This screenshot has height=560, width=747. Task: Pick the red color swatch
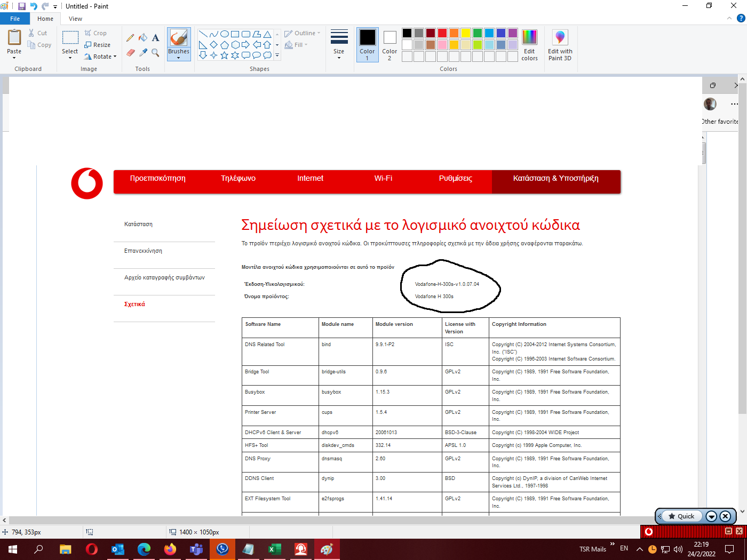(442, 33)
